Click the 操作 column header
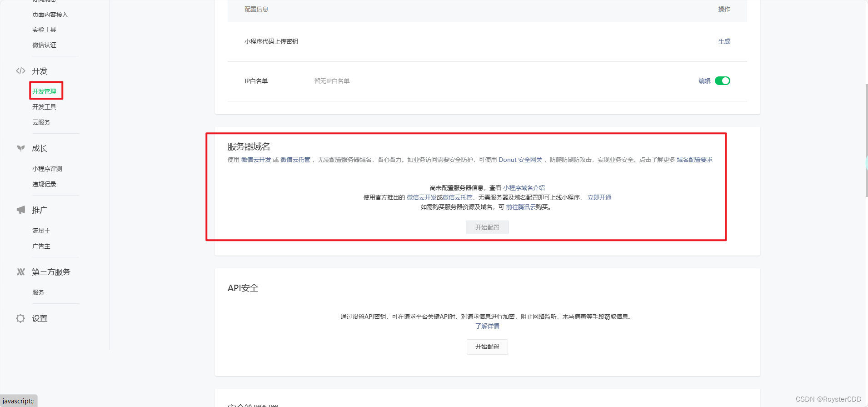 point(724,9)
